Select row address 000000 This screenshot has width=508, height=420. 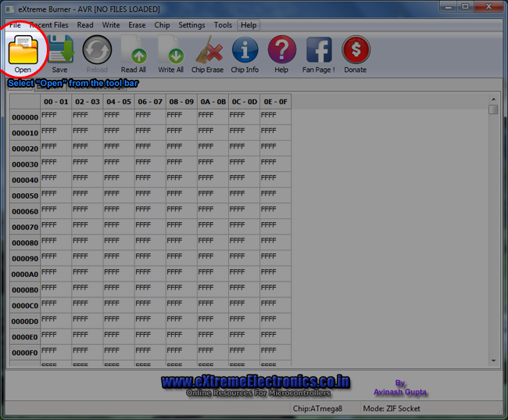point(25,117)
